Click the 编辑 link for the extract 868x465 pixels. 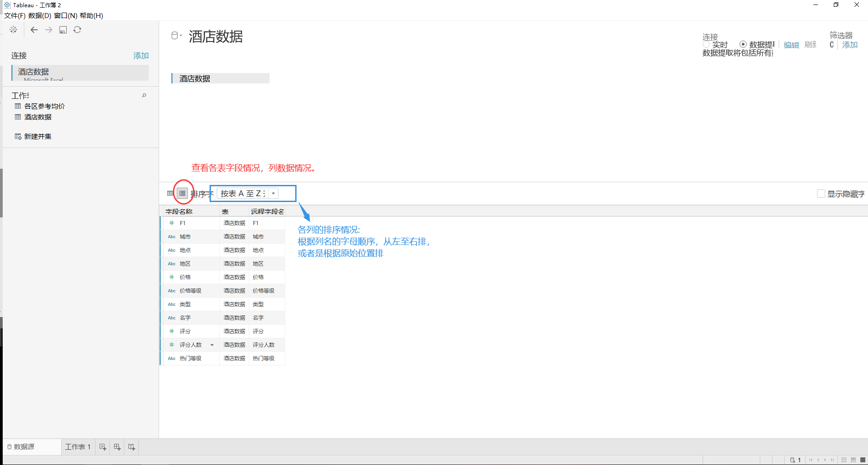click(x=791, y=45)
